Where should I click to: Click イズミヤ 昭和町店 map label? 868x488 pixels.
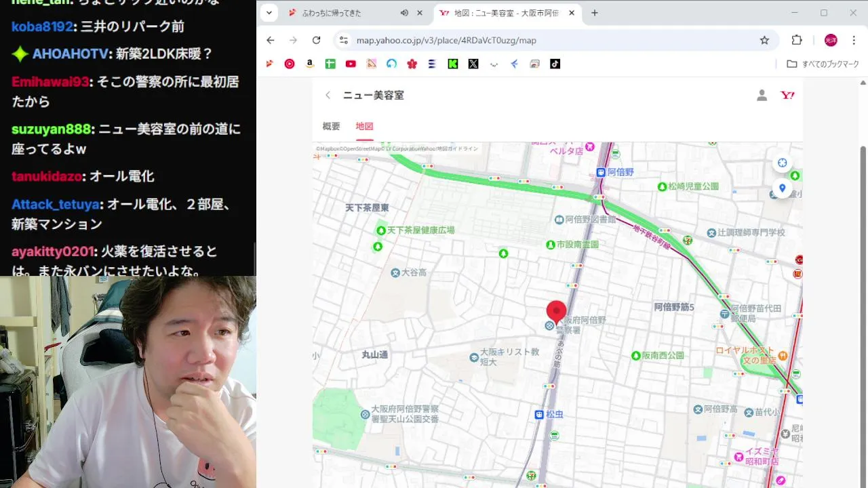tap(761, 456)
